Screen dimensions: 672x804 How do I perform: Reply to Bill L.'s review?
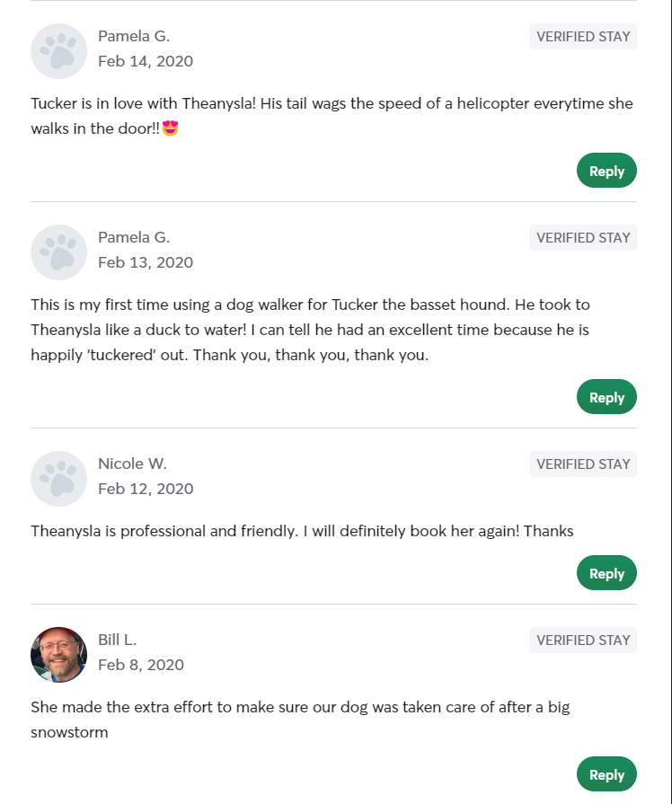click(x=606, y=773)
